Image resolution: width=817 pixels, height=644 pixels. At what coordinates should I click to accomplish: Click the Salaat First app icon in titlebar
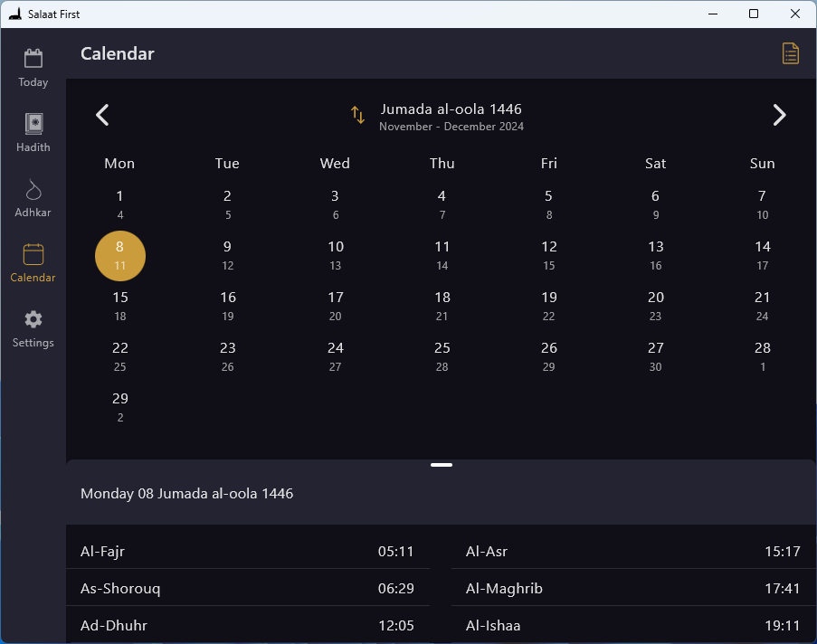click(x=14, y=14)
